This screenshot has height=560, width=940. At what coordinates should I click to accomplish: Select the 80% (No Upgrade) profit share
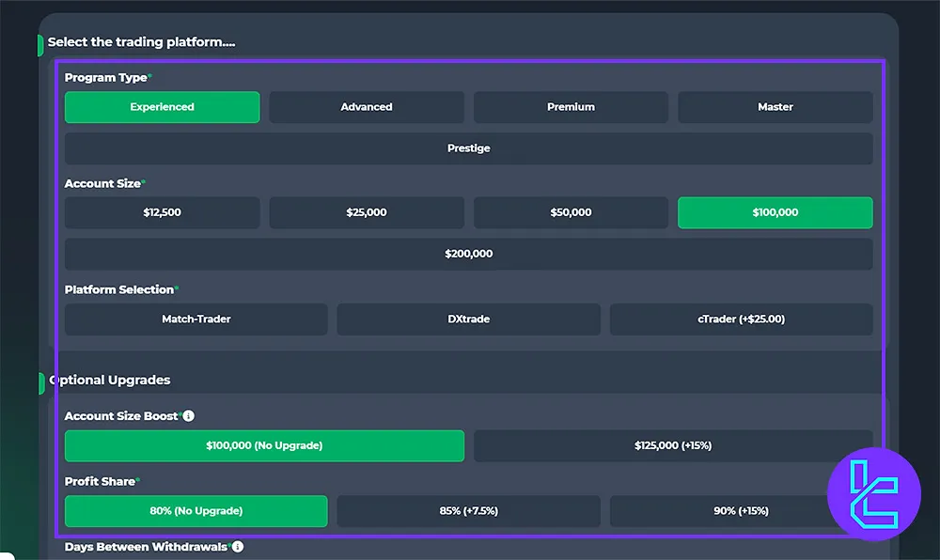196,511
